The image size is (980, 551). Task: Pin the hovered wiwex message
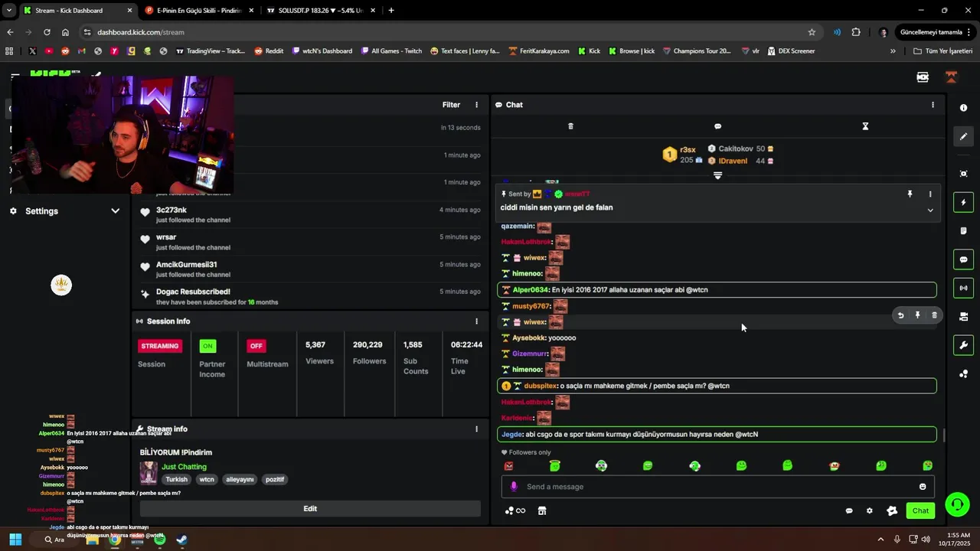coord(917,315)
